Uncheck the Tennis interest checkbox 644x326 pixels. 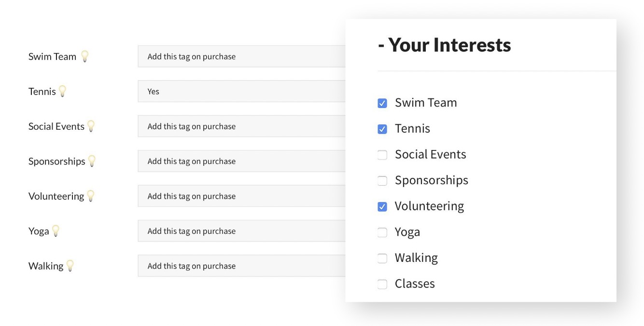[x=382, y=129]
